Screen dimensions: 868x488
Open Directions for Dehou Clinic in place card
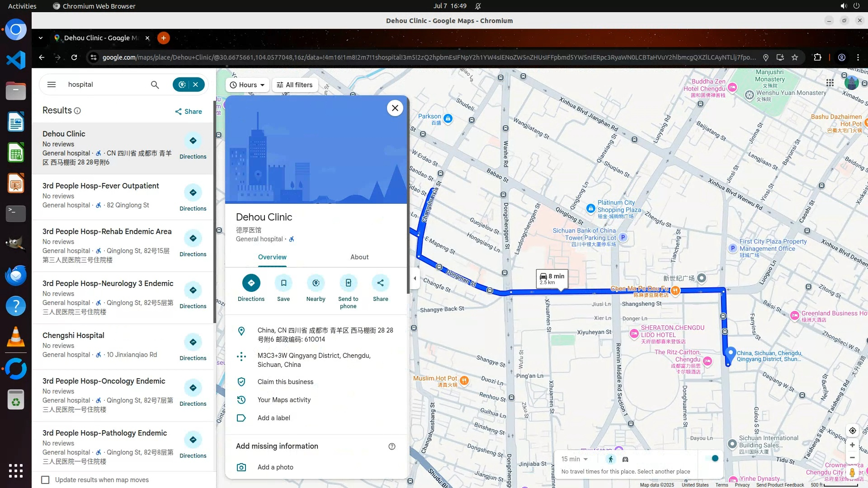point(251,283)
